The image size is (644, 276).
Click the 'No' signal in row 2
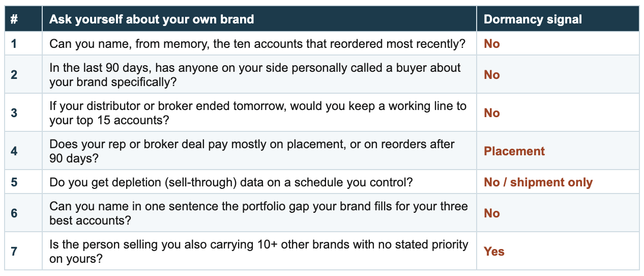click(492, 75)
